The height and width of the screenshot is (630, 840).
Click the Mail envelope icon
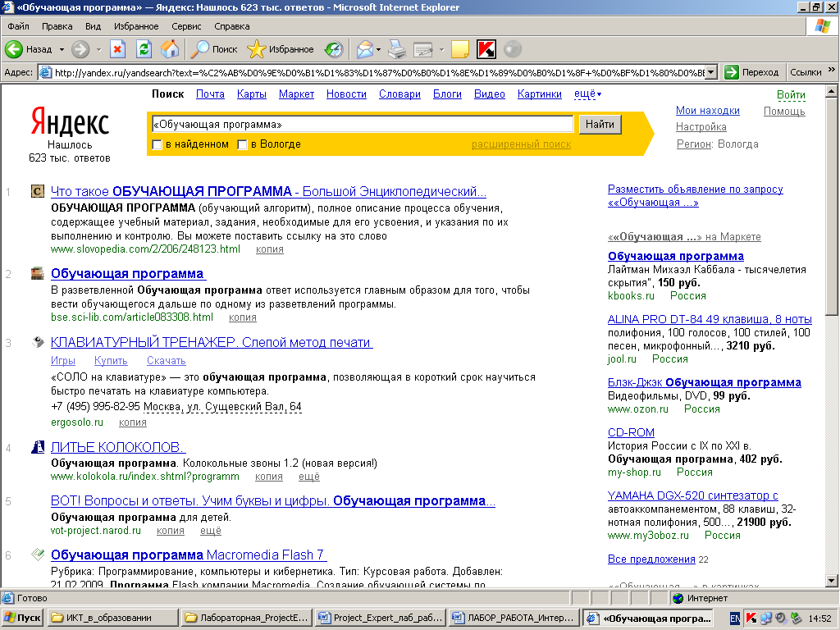point(364,49)
